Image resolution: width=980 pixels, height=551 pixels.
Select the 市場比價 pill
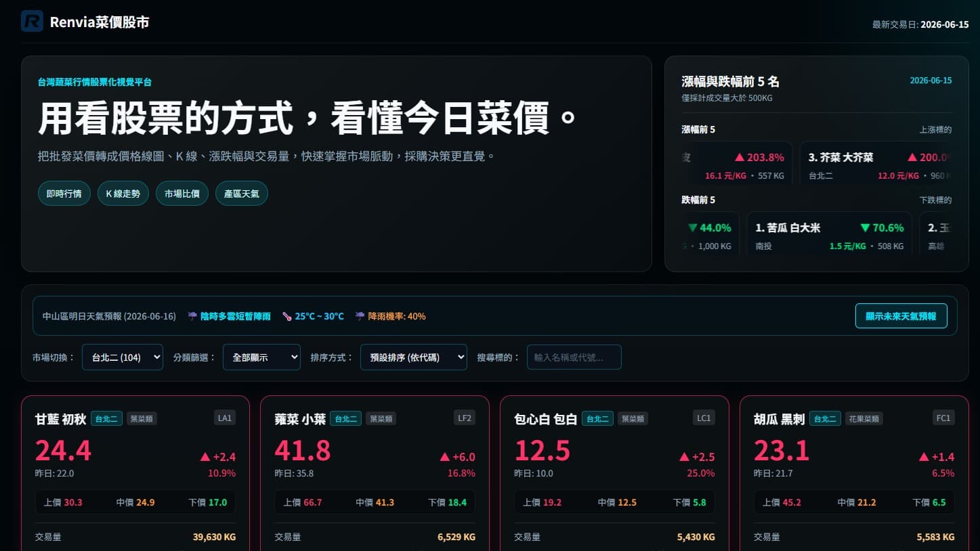[182, 194]
